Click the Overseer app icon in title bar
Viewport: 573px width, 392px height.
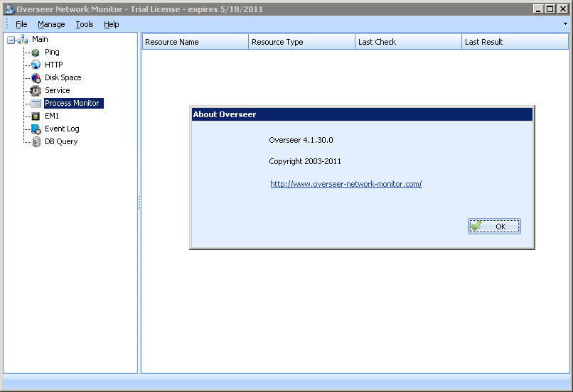(9, 9)
